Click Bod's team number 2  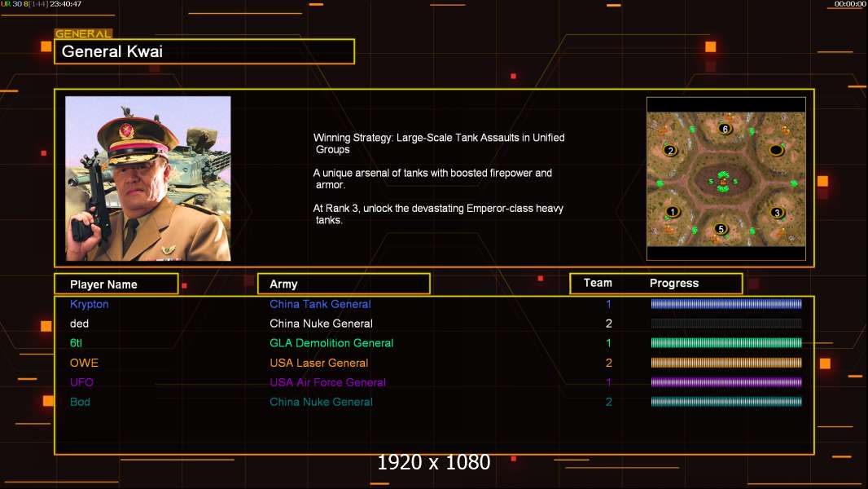608,402
